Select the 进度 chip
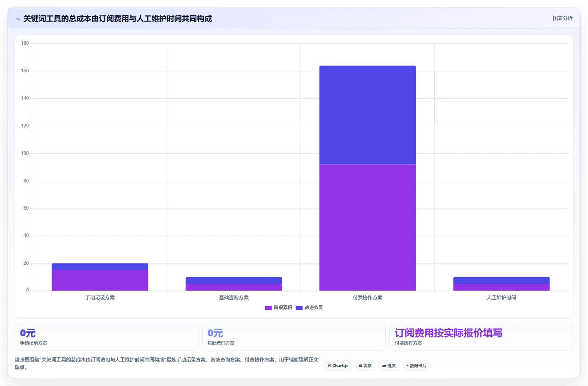This screenshot has height=386, width=588. (389, 366)
